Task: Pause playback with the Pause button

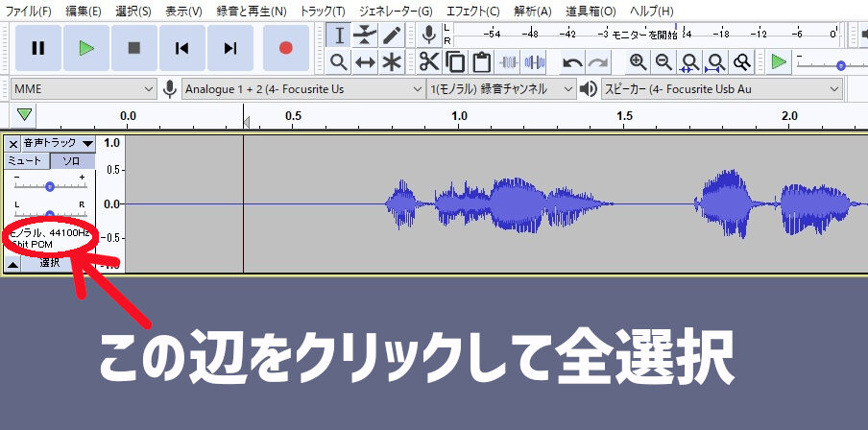Action: [x=38, y=48]
